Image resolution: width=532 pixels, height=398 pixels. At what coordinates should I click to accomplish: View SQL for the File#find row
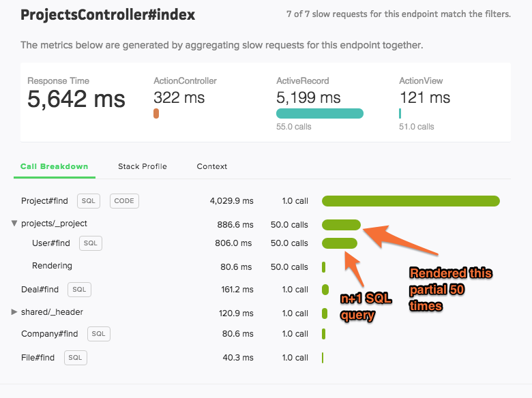(x=76, y=358)
